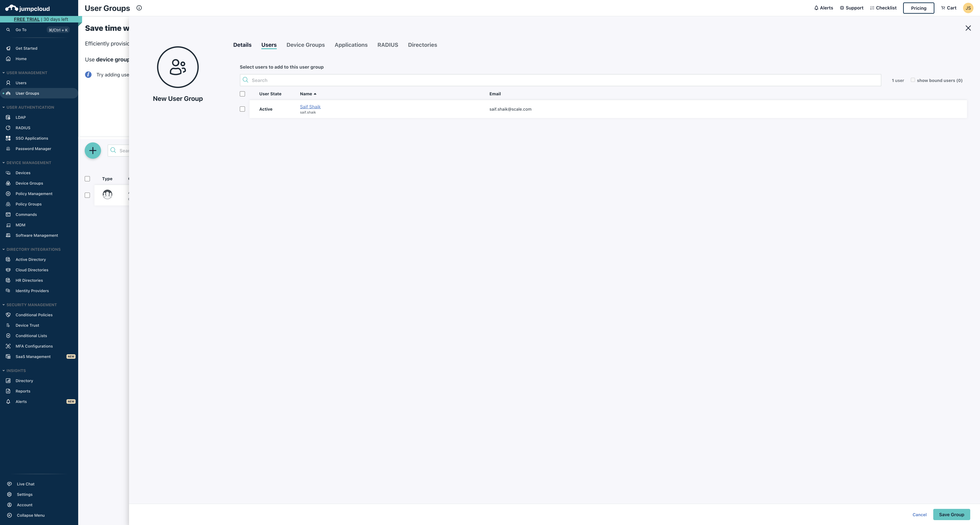
Task: Close the New User Group panel
Action: (968, 28)
